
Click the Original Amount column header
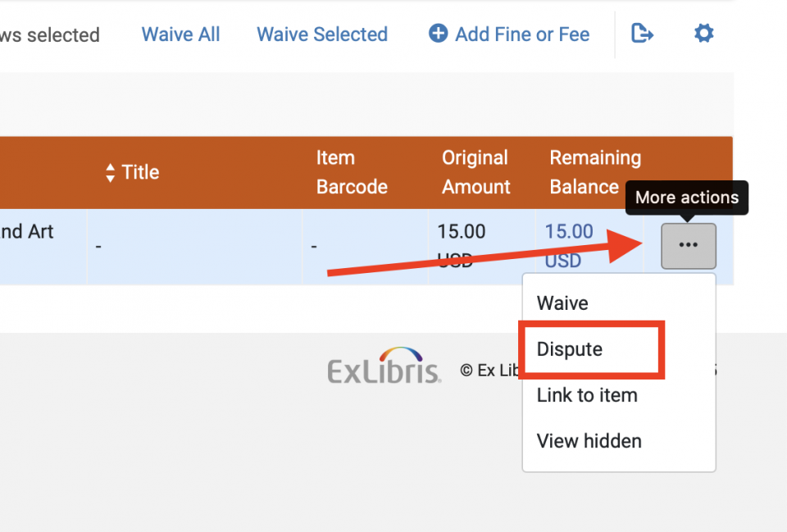tap(475, 172)
